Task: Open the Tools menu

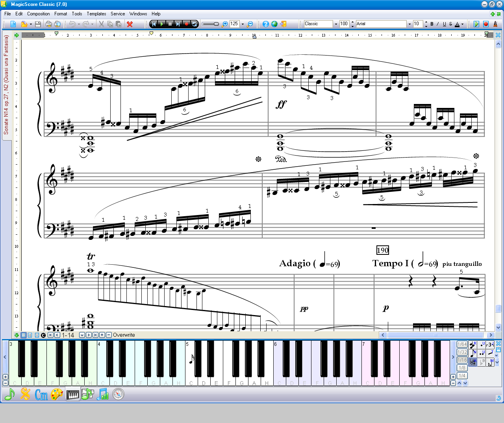Action: click(77, 13)
